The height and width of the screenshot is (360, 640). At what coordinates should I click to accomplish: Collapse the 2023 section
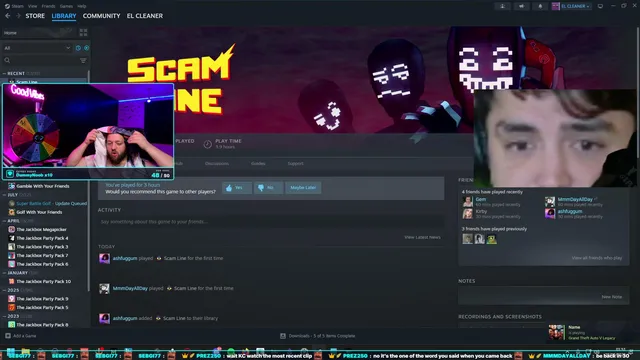click(x=16, y=316)
